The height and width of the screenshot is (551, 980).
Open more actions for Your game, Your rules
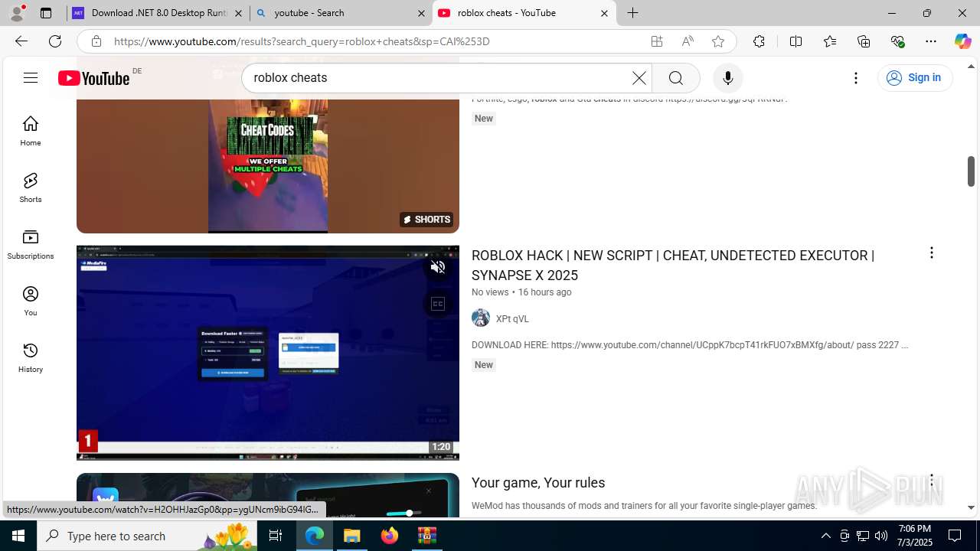tap(931, 481)
